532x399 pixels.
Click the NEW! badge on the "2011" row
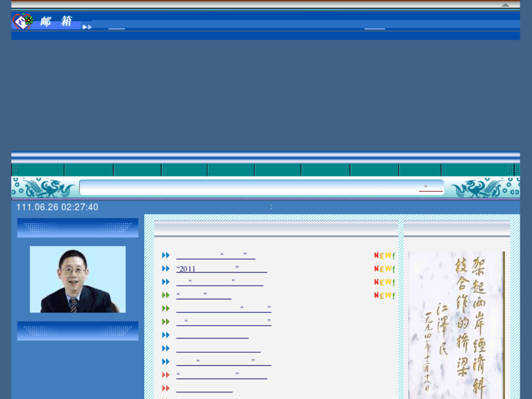click(x=384, y=269)
